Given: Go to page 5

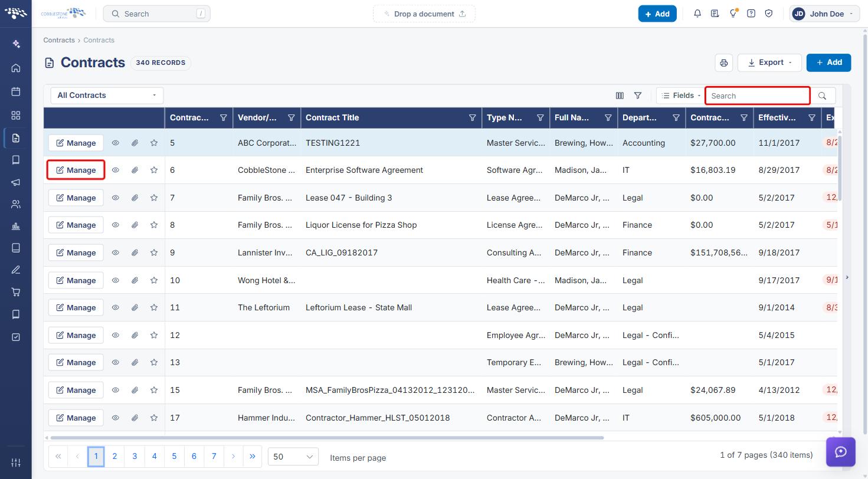Looking at the screenshot, I should click(x=174, y=456).
